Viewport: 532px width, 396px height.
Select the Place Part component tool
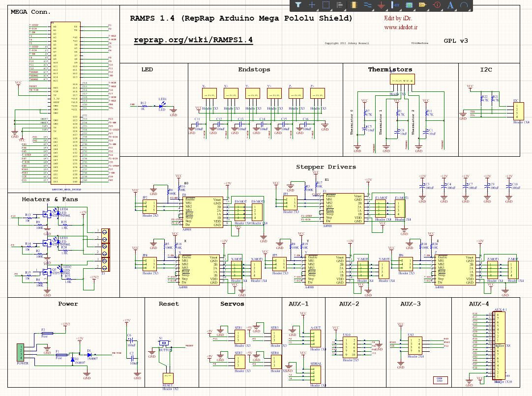tap(354, 5)
